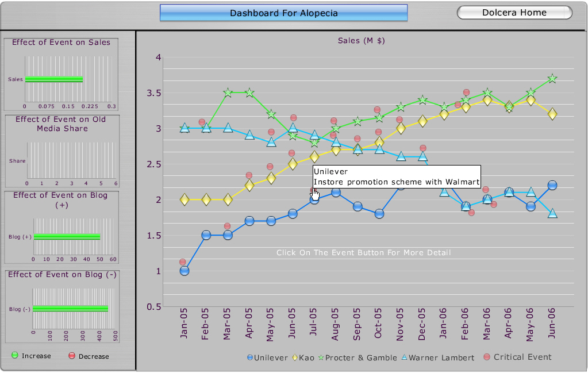Viewport: 588px width, 373px height.
Task: Open the critical event above Unilever's Jan-05 point
Action: [x=183, y=262]
